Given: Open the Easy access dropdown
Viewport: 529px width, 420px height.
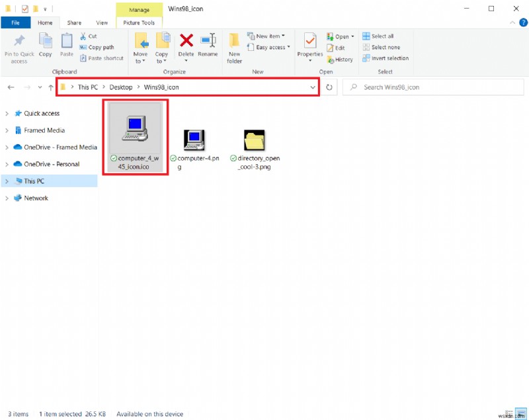Looking at the screenshot, I should (x=268, y=48).
